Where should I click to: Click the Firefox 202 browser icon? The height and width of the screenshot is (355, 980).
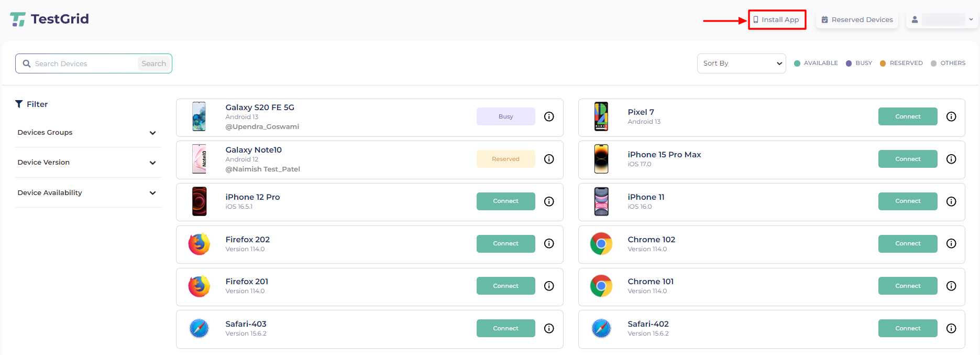(x=199, y=244)
